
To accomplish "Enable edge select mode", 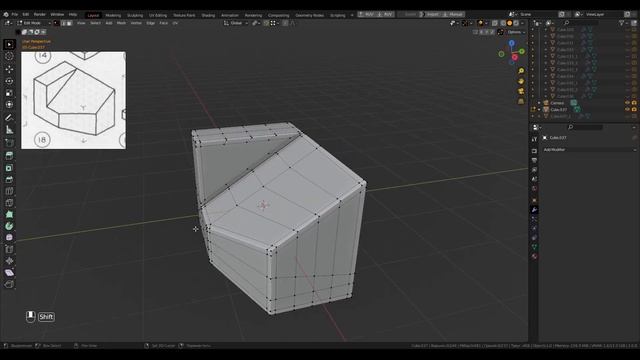I will point(63,23).
